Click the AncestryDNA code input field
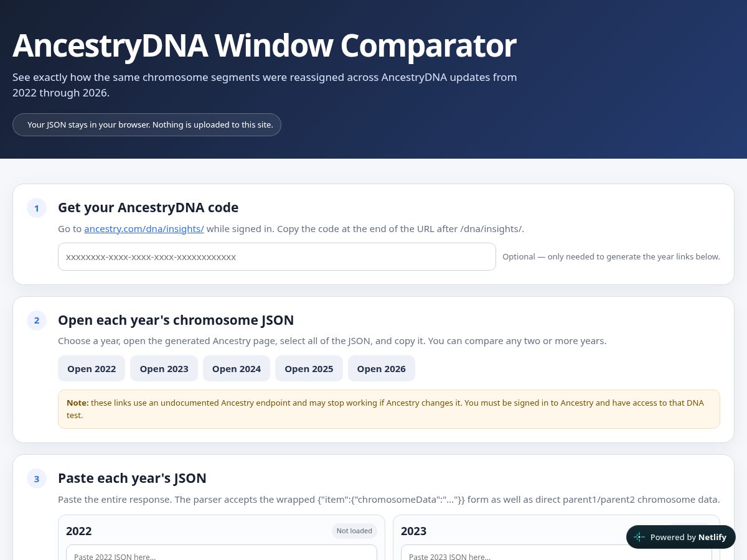The height and width of the screenshot is (560, 747). pyautogui.click(x=277, y=256)
